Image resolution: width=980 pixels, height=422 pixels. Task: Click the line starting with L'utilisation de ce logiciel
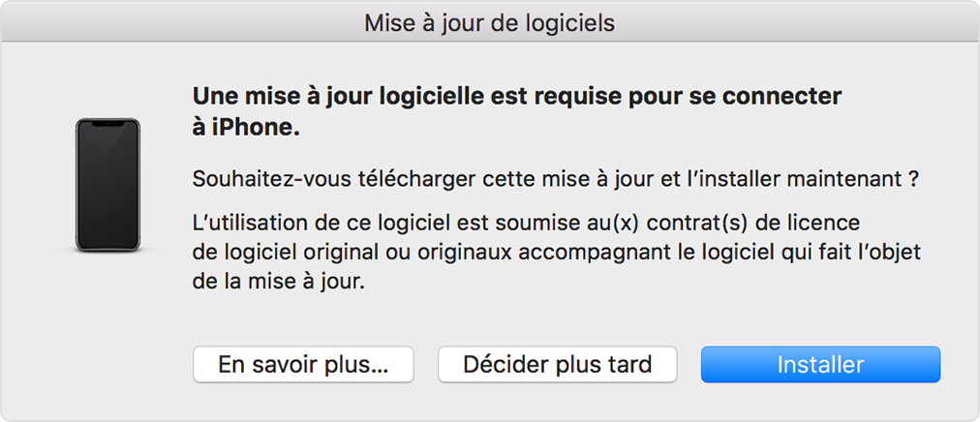click(526, 224)
